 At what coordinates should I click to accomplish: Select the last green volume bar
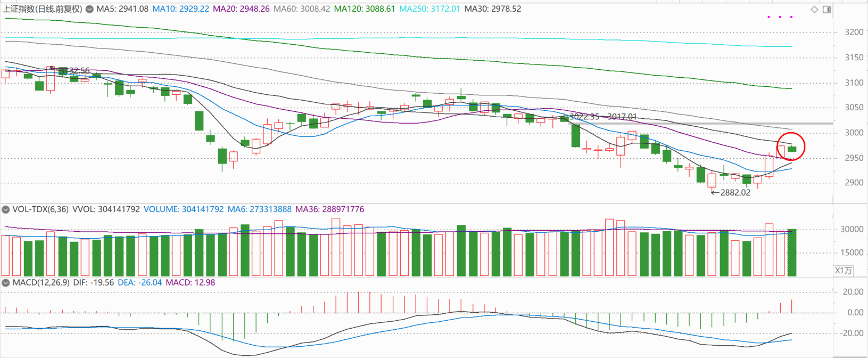(x=792, y=253)
